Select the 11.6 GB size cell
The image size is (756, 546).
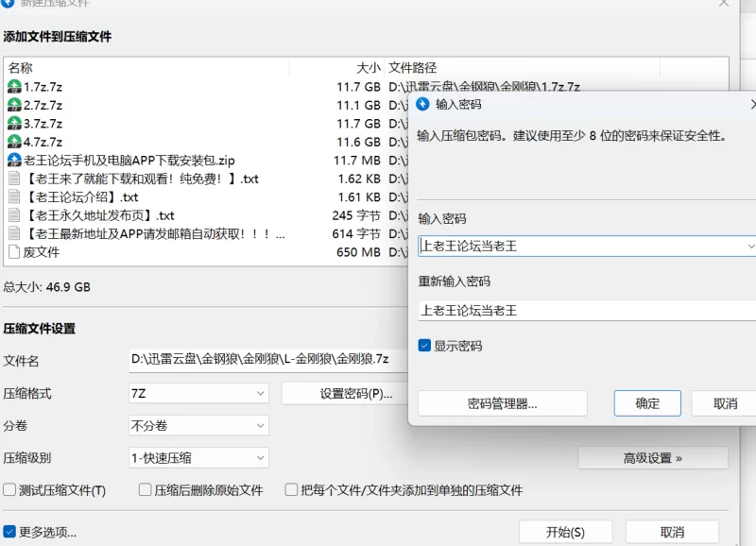[358, 142]
